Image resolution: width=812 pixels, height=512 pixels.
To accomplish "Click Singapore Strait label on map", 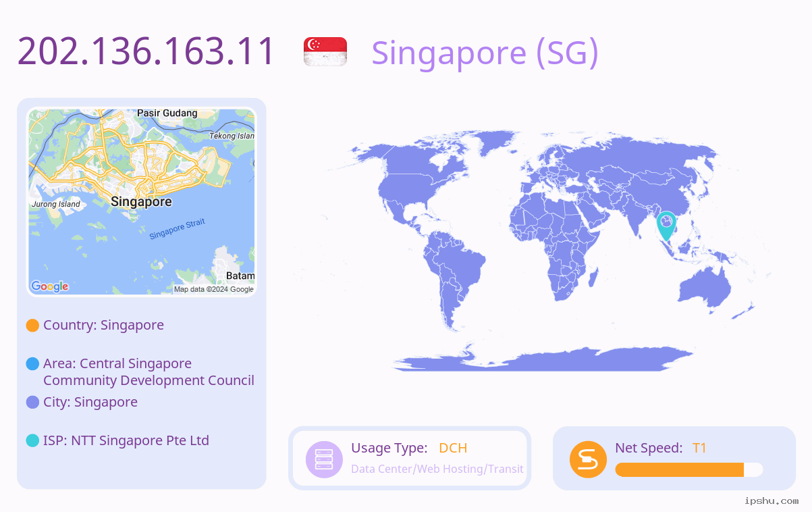I will [x=177, y=229].
